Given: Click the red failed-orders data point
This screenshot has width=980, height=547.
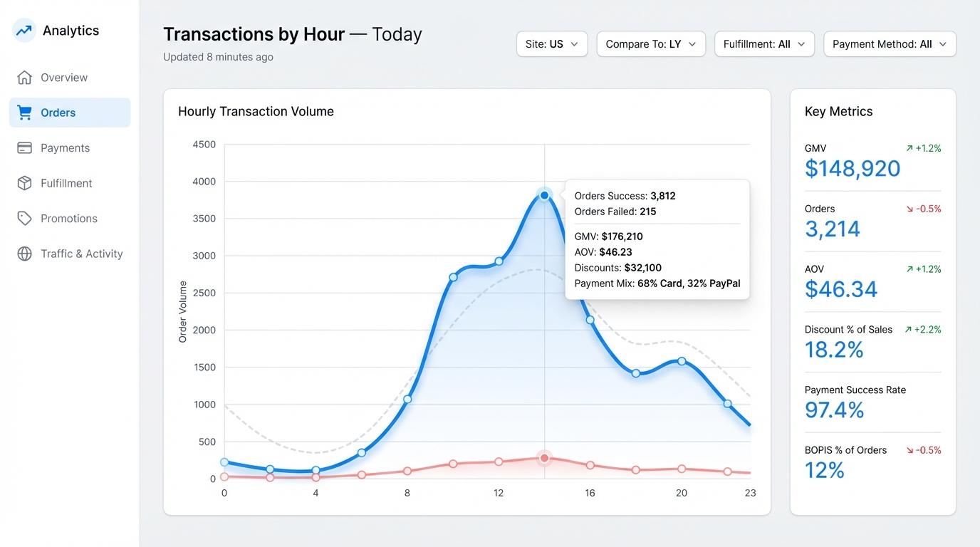Looking at the screenshot, I should [544, 458].
